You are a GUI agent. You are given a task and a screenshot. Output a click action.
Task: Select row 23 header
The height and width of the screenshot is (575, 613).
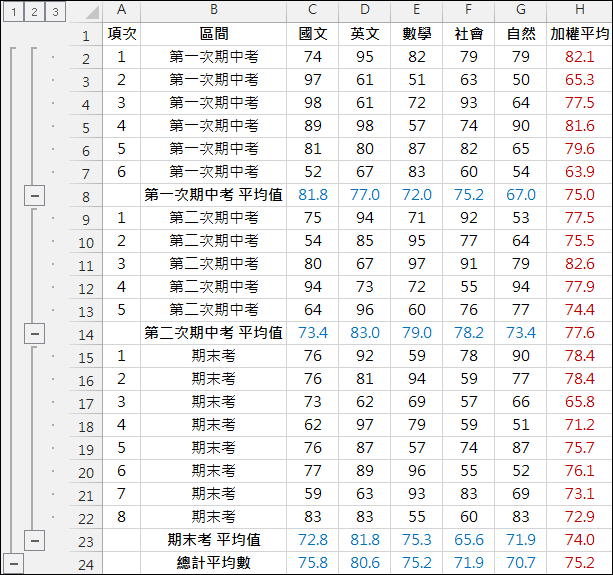[x=86, y=541]
